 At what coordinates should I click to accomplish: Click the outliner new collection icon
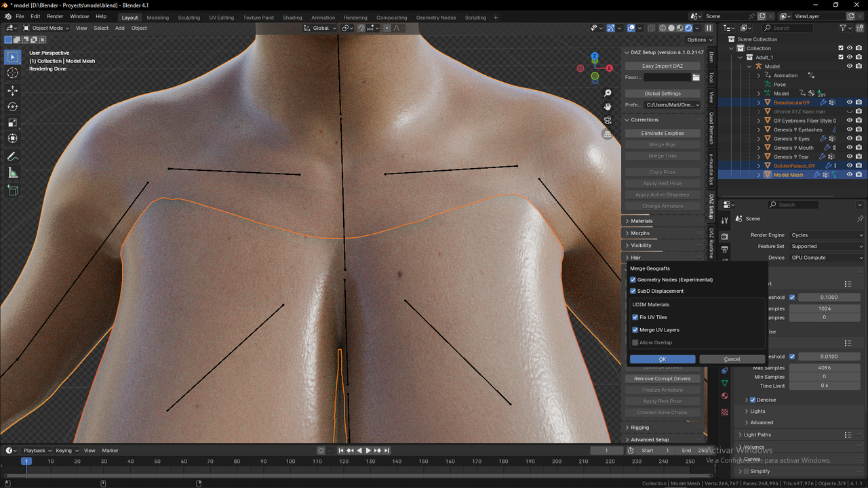pos(859,28)
